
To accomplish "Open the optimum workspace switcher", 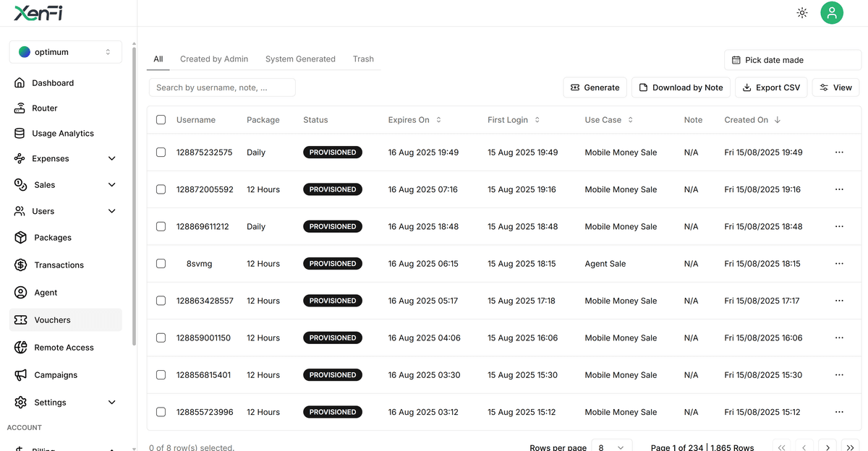I will click(66, 52).
